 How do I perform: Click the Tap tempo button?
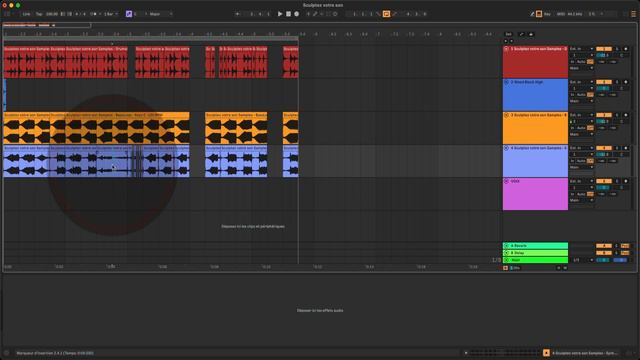39,14
